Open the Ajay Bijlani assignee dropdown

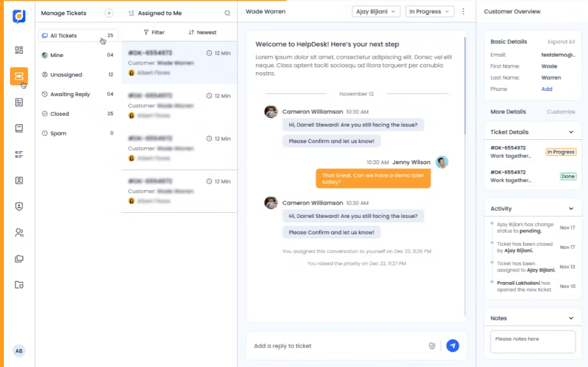(x=376, y=11)
